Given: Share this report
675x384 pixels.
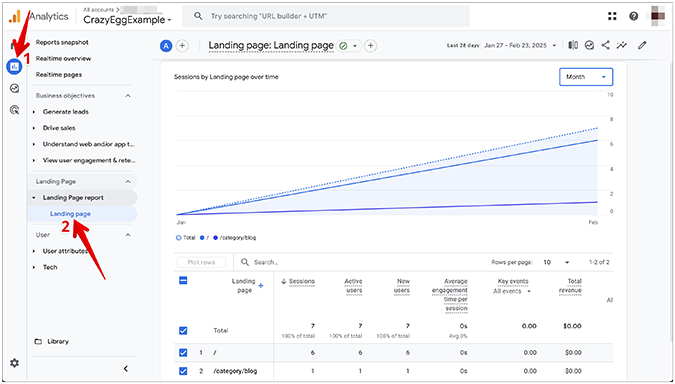Looking at the screenshot, I should pyautogui.click(x=605, y=45).
